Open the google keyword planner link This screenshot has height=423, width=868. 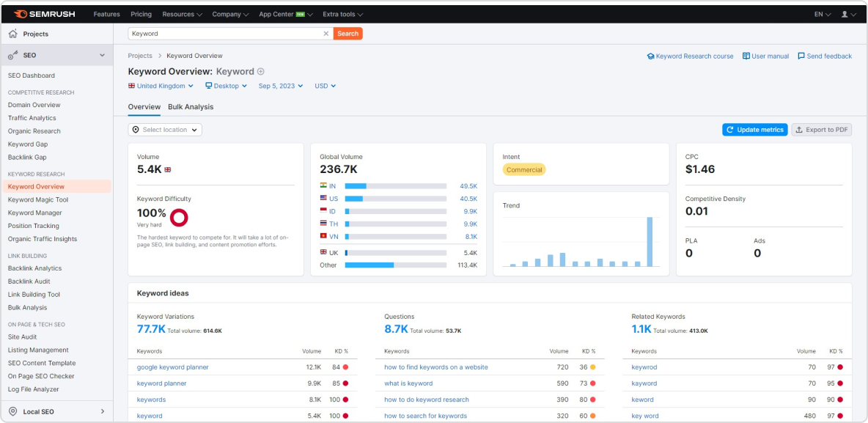pyautogui.click(x=173, y=367)
